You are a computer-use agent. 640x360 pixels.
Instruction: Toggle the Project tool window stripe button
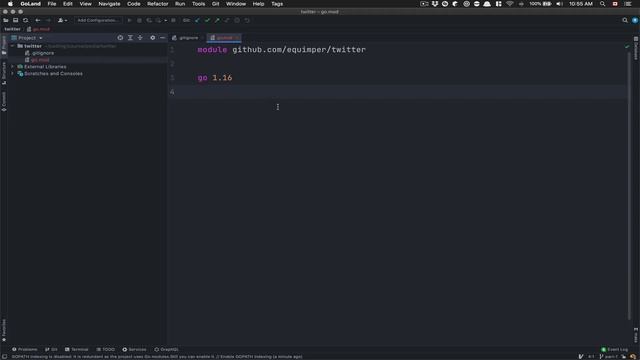pyautogui.click(x=4, y=45)
